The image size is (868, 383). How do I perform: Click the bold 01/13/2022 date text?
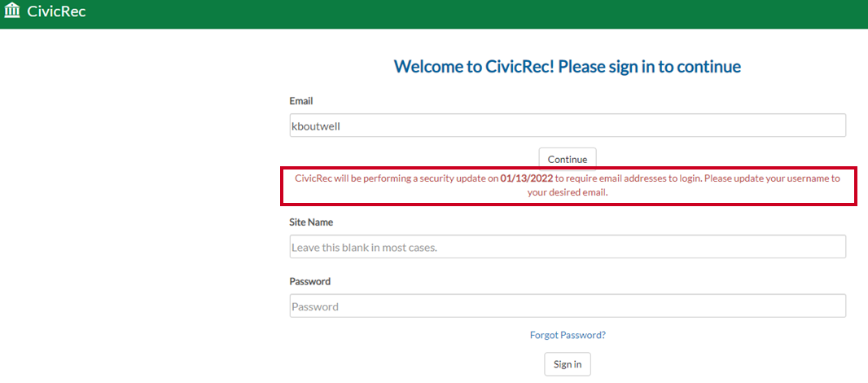coord(526,179)
